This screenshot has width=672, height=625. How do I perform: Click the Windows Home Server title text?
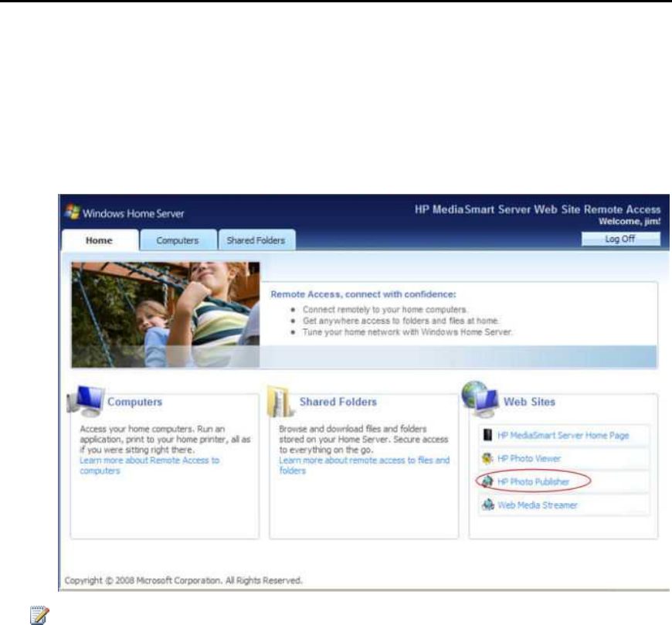pos(134,213)
